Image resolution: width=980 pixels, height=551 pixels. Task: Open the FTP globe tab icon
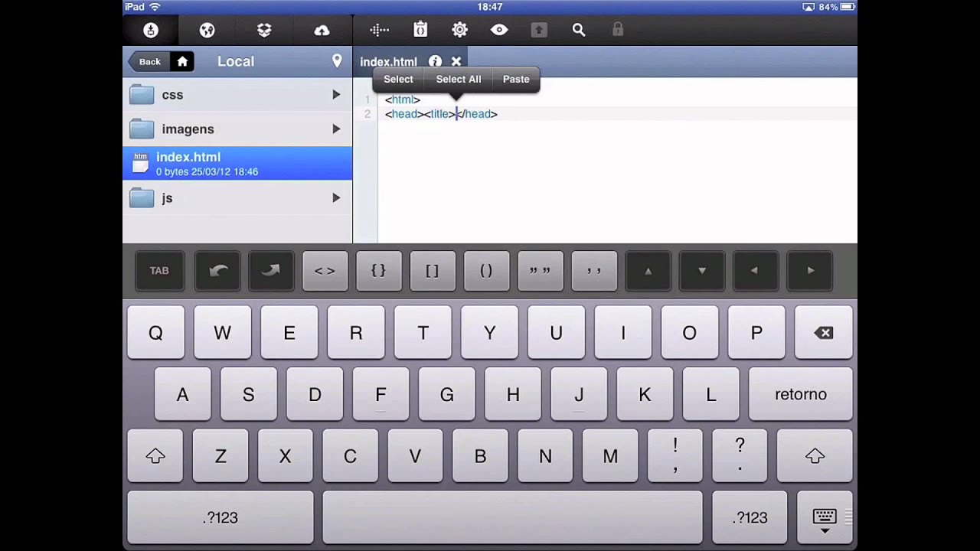coord(207,30)
